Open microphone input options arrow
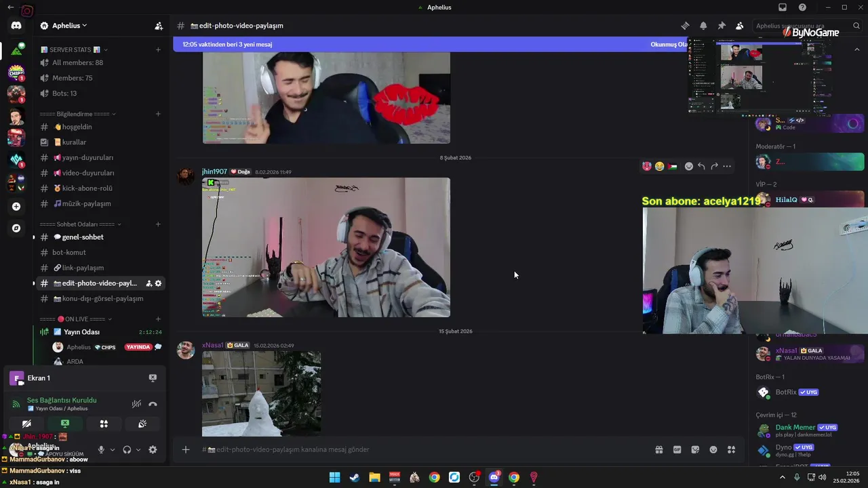This screenshot has width=868, height=488. tap(113, 449)
